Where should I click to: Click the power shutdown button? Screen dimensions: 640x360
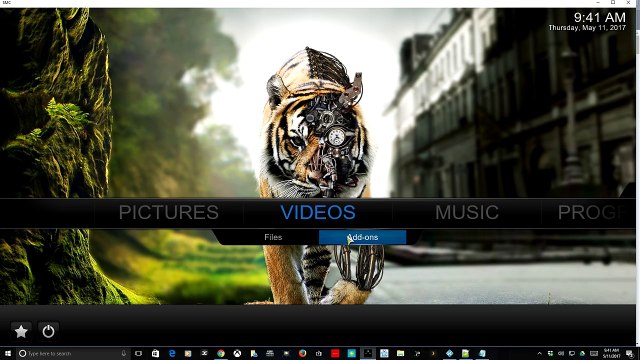tap(48, 331)
